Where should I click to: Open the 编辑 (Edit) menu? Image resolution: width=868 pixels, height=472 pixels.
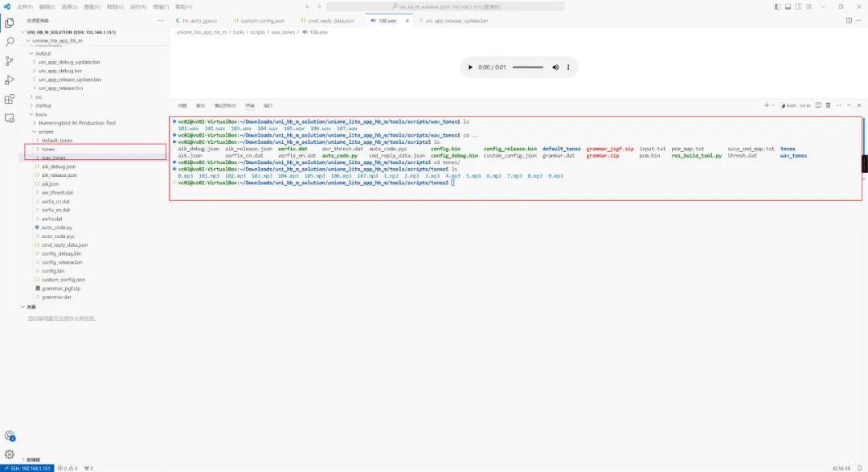click(x=47, y=6)
